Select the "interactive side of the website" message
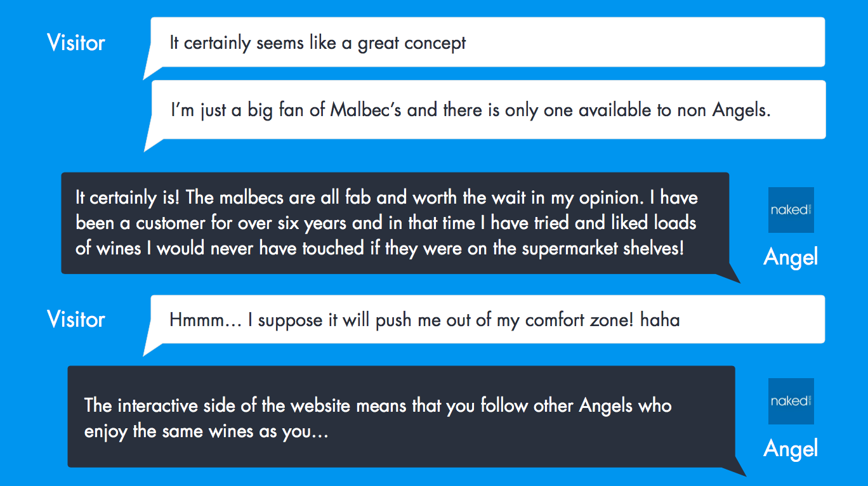 pos(401,417)
